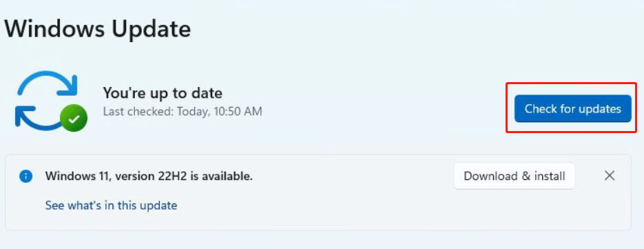Open See what's in this update link
Image resolution: width=644 pixels, height=249 pixels.
pos(111,205)
